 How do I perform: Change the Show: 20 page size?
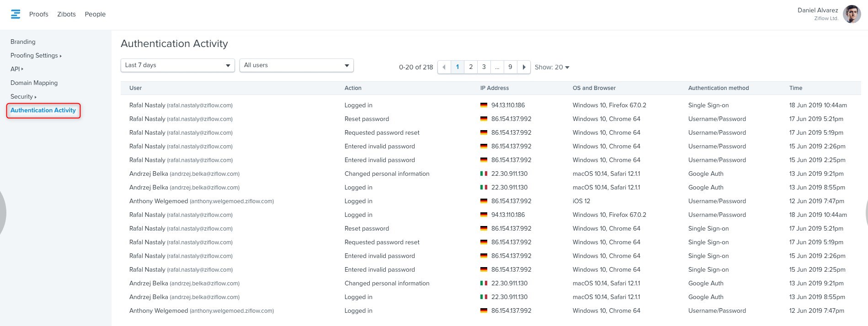[x=552, y=67]
